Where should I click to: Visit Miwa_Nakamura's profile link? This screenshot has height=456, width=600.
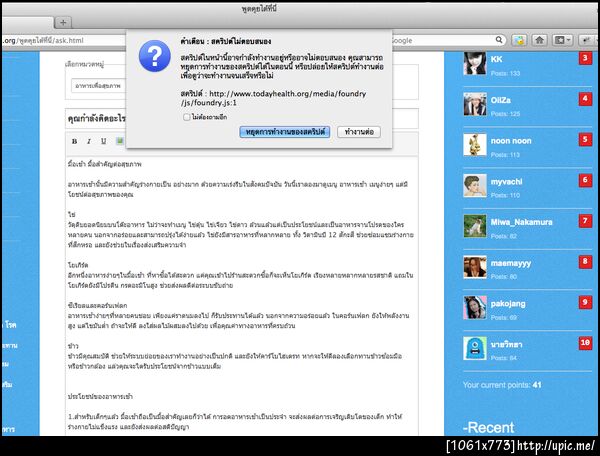tap(522, 222)
